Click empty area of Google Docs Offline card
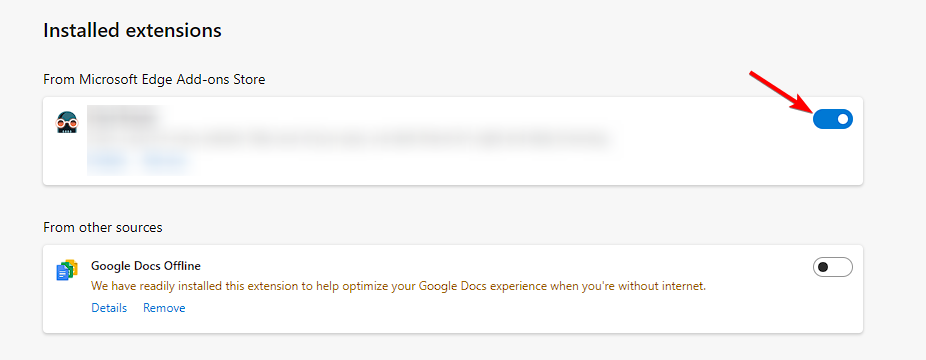The width and height of the screenshot is (926, 360). coord(472,313)
